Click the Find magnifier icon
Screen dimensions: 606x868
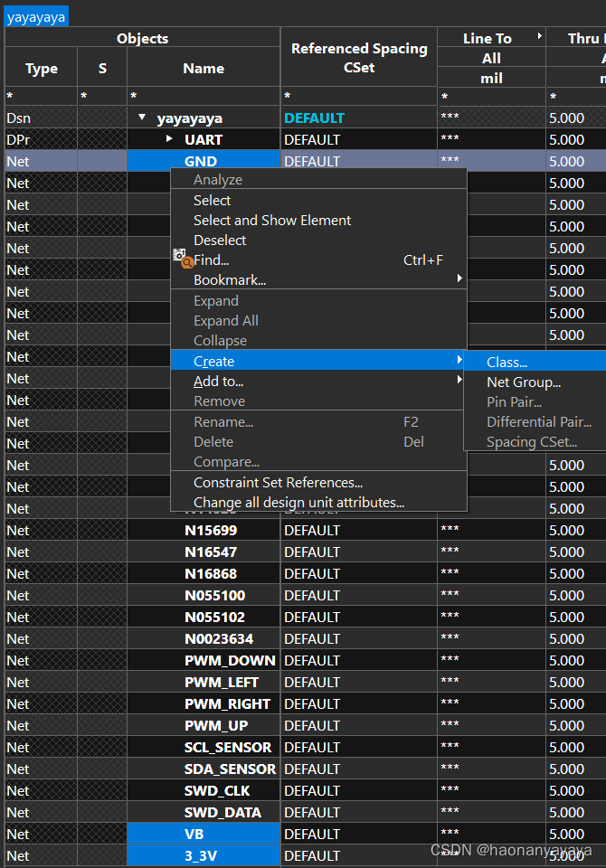pyautogui.click(x=182, y=259)
